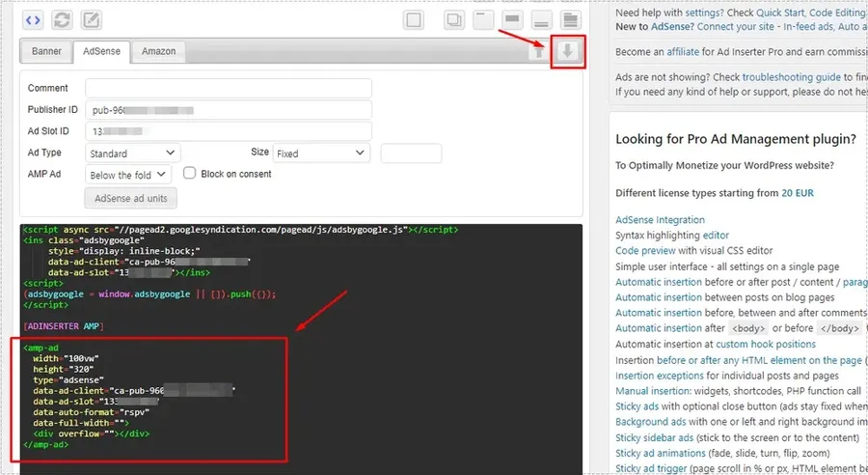Click the height "320" code line
This screenshot has width=868, height=475.
63,370
